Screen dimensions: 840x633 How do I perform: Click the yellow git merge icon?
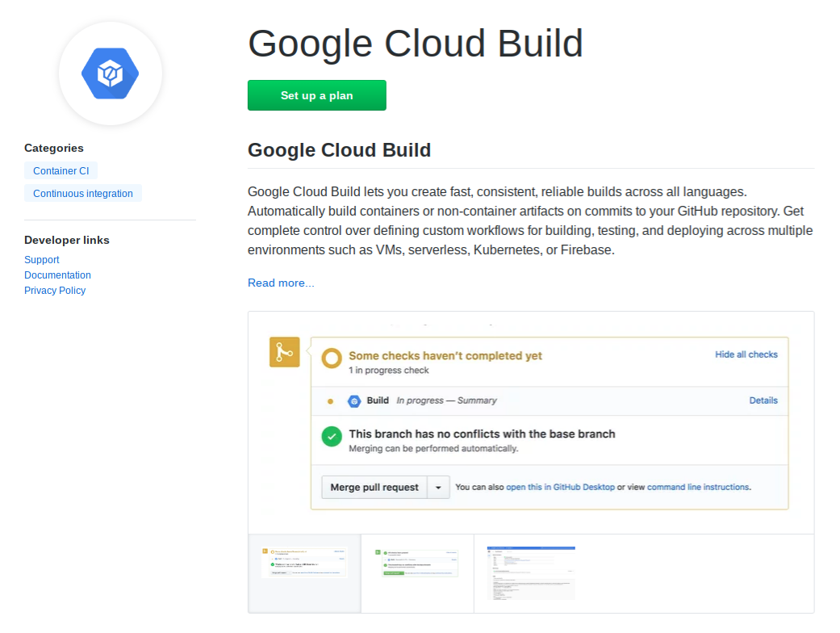pyautogui.click(x=284, y=352)
